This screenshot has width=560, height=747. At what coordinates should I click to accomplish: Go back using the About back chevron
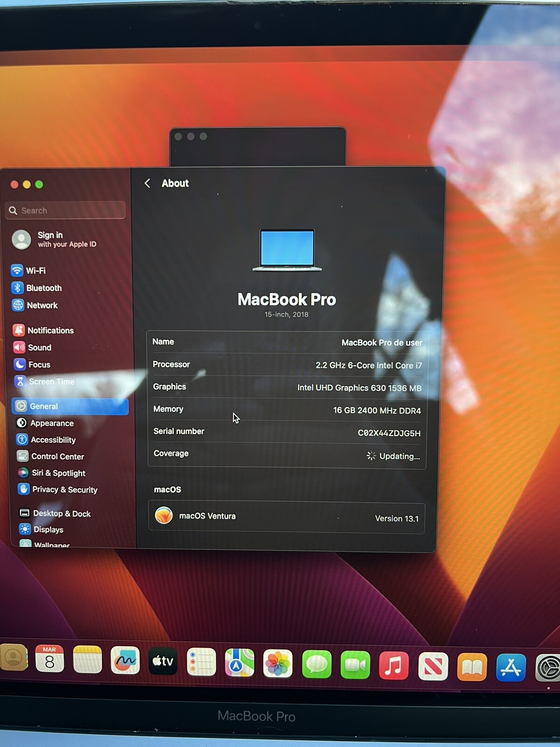147,183
